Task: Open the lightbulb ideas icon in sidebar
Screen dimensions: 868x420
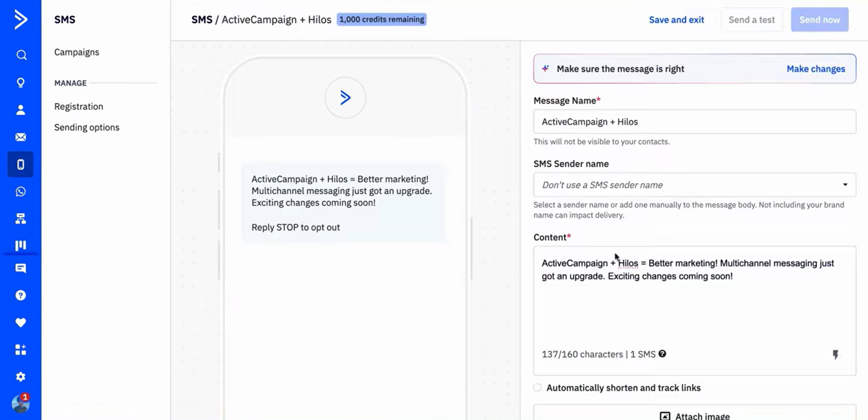Action: point(21,83)
